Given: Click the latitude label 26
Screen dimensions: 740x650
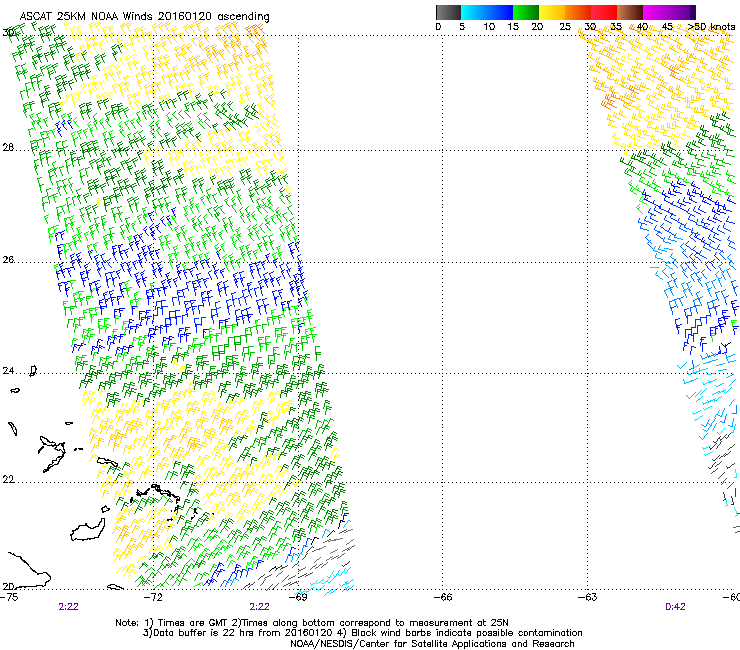Looking at the screenshot, I should pos(8,260).
